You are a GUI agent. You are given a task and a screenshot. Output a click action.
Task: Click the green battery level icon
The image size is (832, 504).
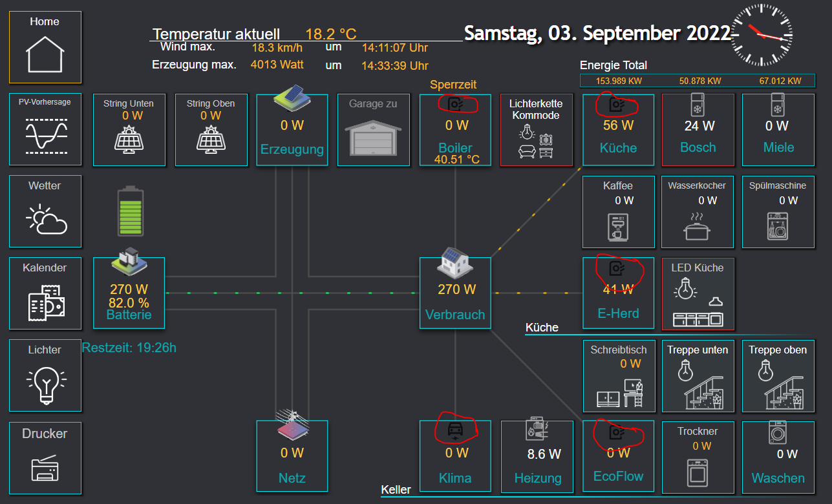(131, 211)
